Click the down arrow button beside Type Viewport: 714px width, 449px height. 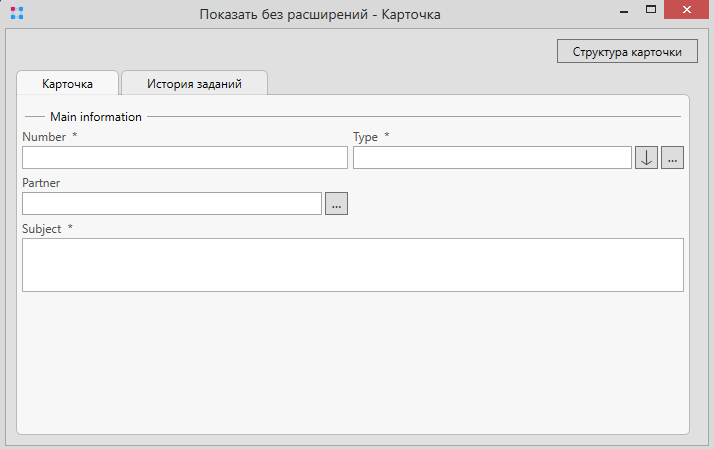point(646,157)
